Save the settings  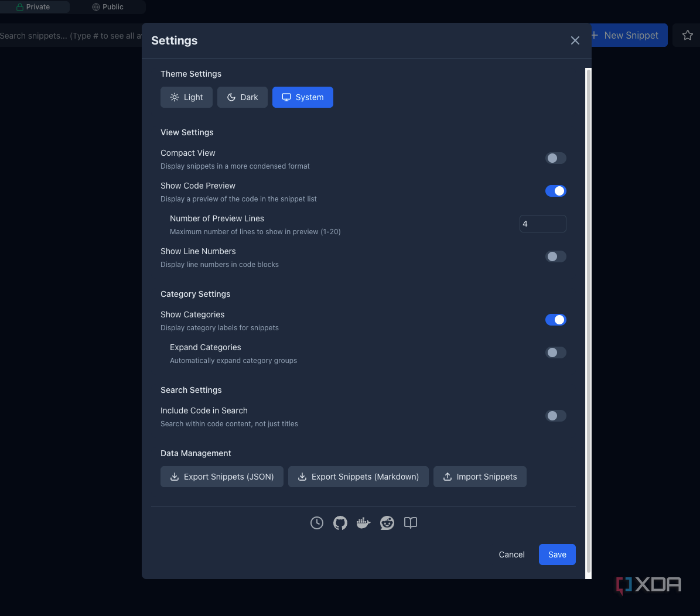point(557,555)
